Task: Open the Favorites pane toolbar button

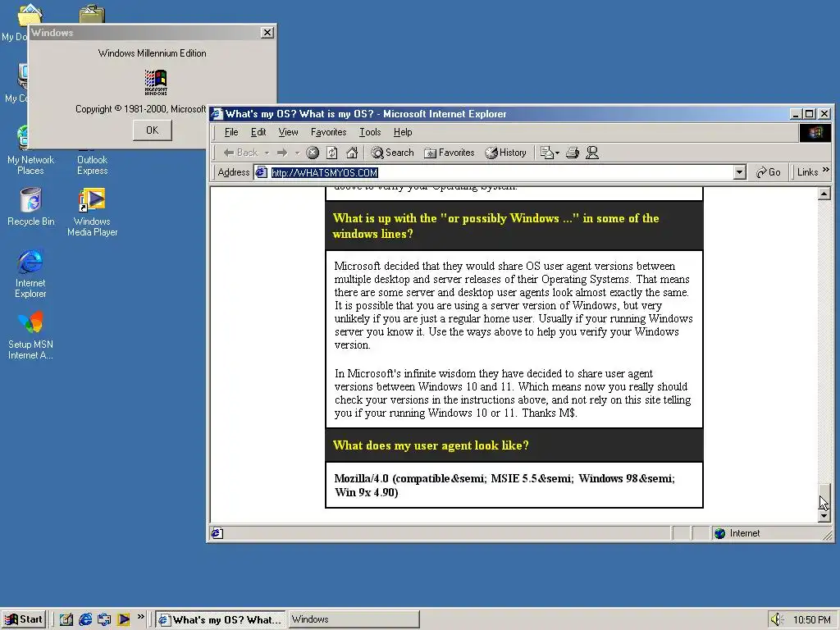Action: click(x=450, y=153)
